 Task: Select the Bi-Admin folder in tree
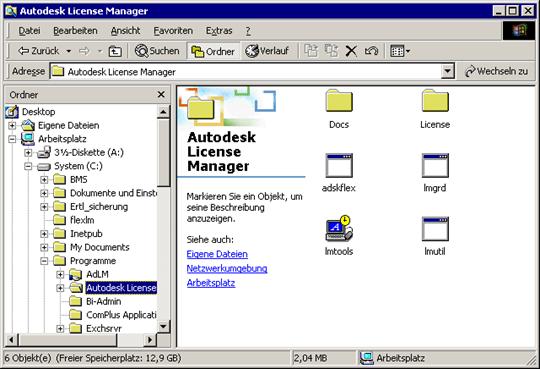103,301
